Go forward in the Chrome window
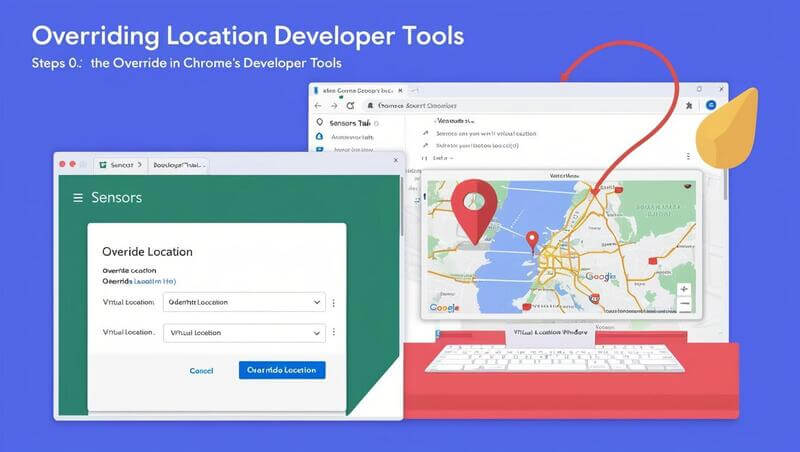800x452 pixels. tap(334, 106)
